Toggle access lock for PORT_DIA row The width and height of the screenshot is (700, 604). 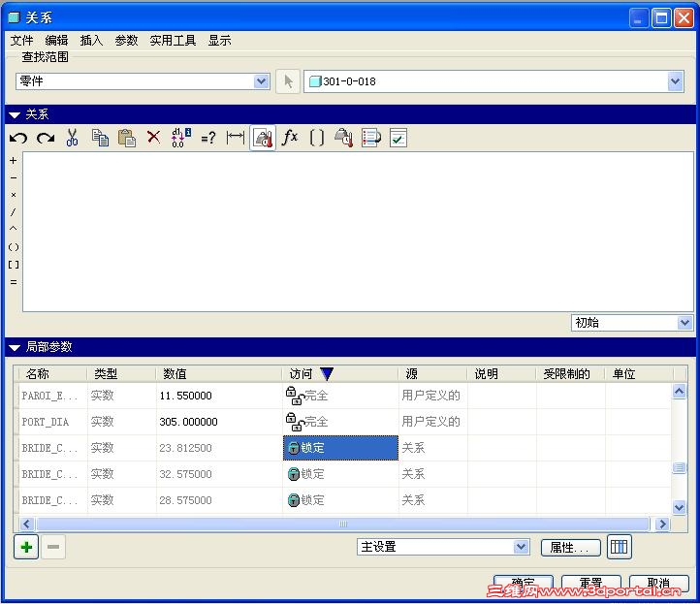(x=296, y=422)
